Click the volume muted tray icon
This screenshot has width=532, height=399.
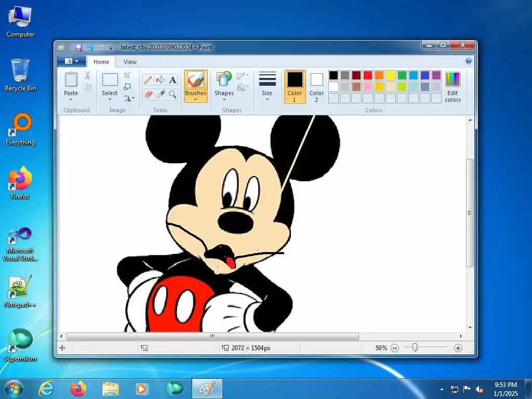(x=480, y=390)
